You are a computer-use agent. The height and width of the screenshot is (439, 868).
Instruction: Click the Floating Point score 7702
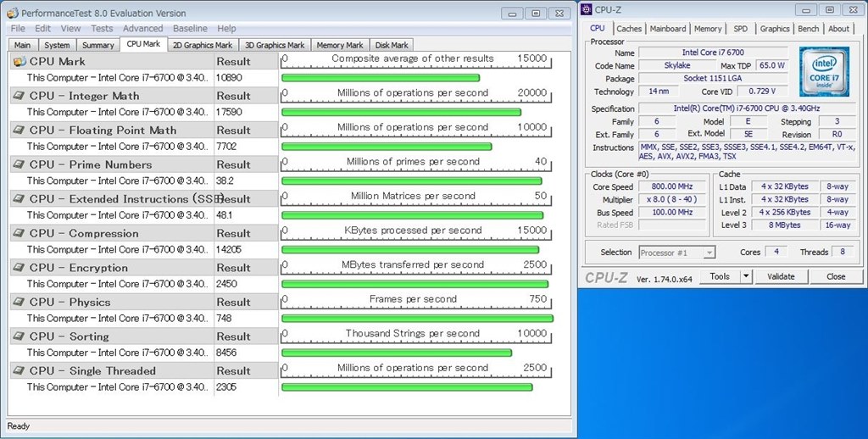pos(225,147)
